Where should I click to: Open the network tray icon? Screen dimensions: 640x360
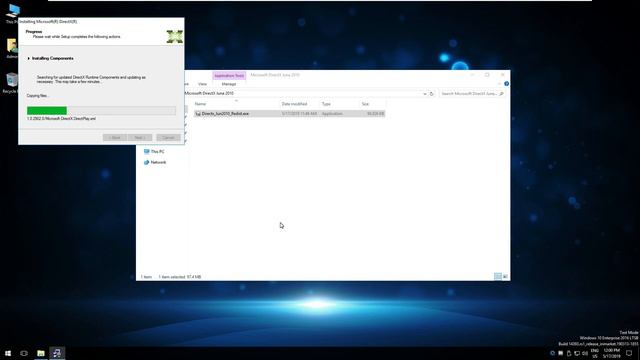(x=577, y=353)
